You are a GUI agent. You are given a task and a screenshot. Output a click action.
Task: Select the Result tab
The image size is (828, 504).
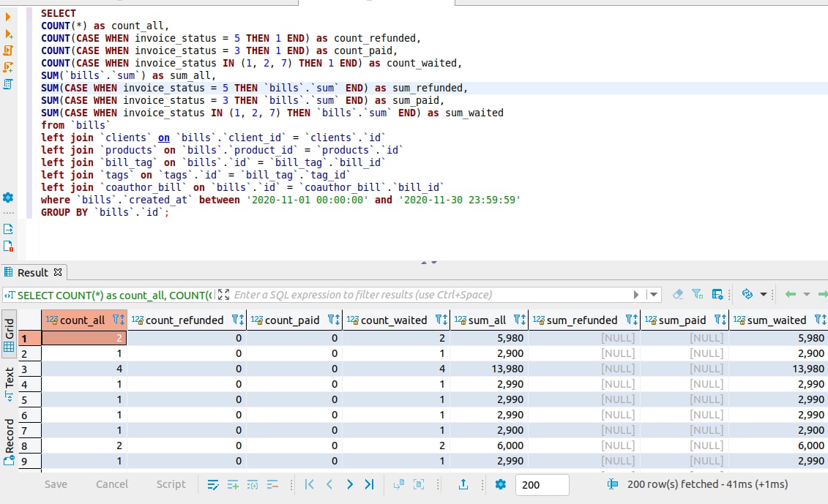[x=33, y=272]
